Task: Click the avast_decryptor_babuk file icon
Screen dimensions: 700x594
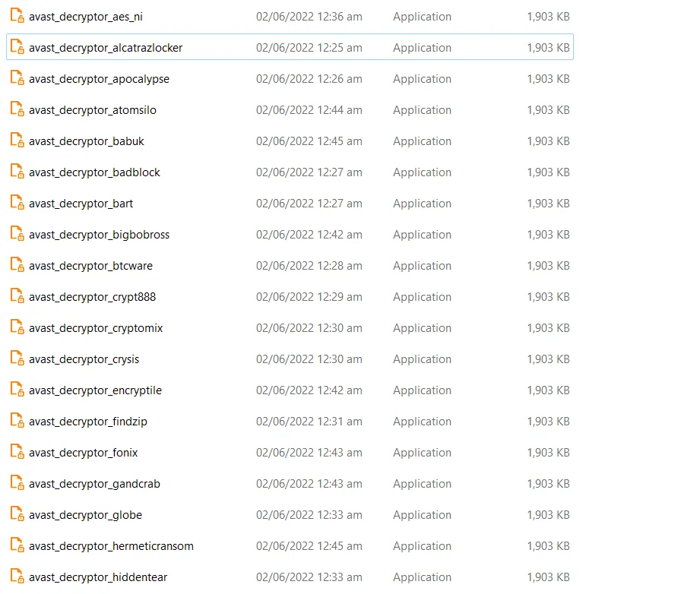Action: (x=17, y=141)
